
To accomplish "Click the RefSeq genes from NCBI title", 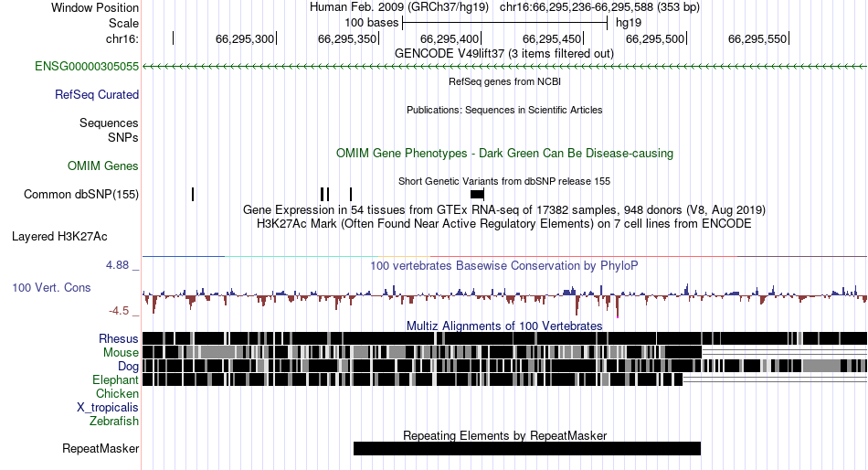I will pyautogui.click(x=504, y=81).
